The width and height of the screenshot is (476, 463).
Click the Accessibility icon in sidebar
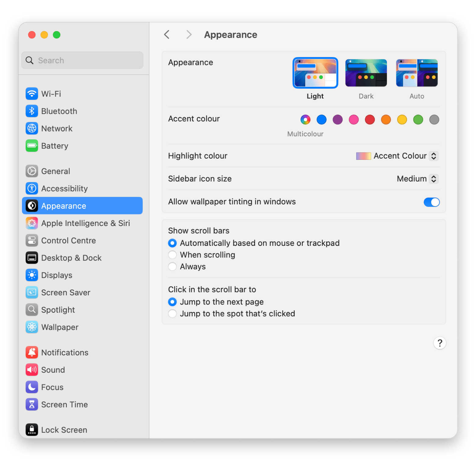click(x=32, y=188)
